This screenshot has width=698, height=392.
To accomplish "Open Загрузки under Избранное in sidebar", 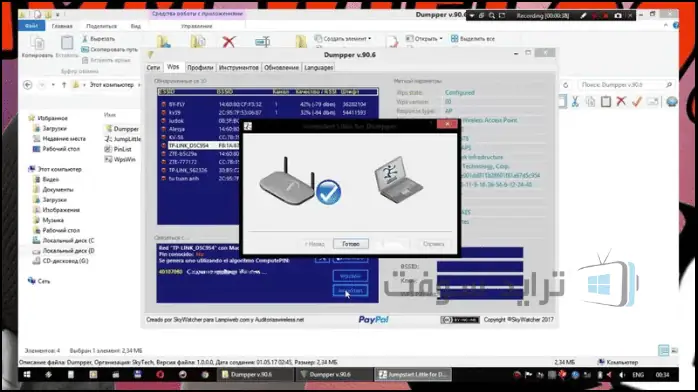I will pyautogui.click(x=54, y=128).
